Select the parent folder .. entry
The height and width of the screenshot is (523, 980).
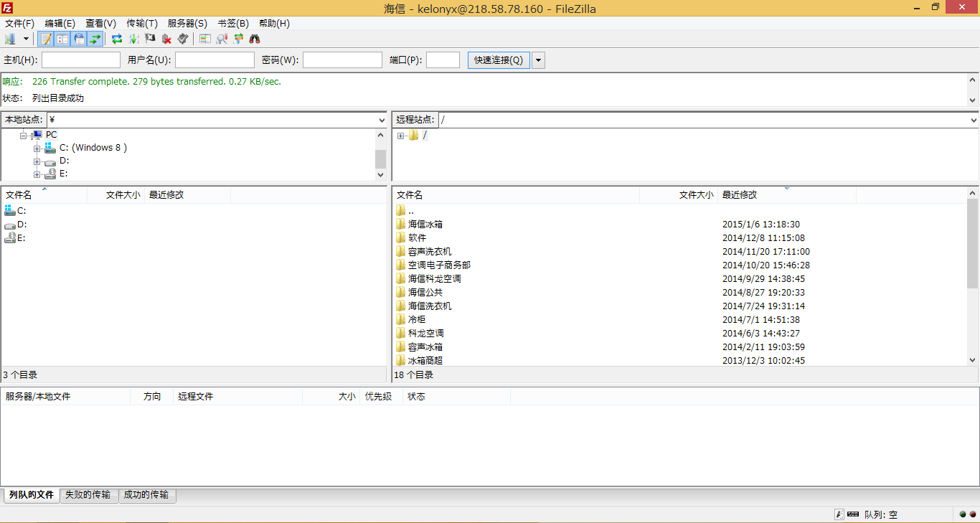405,210
